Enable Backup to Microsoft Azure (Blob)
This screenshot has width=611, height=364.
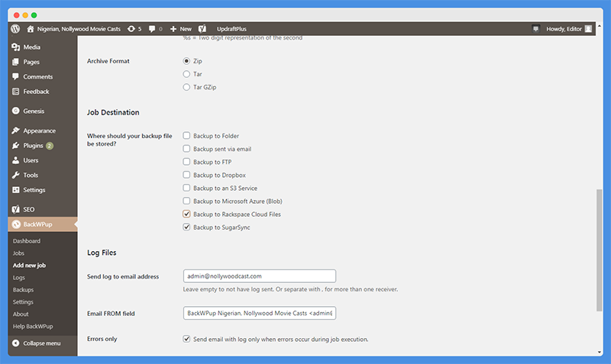tap(186, 201)
